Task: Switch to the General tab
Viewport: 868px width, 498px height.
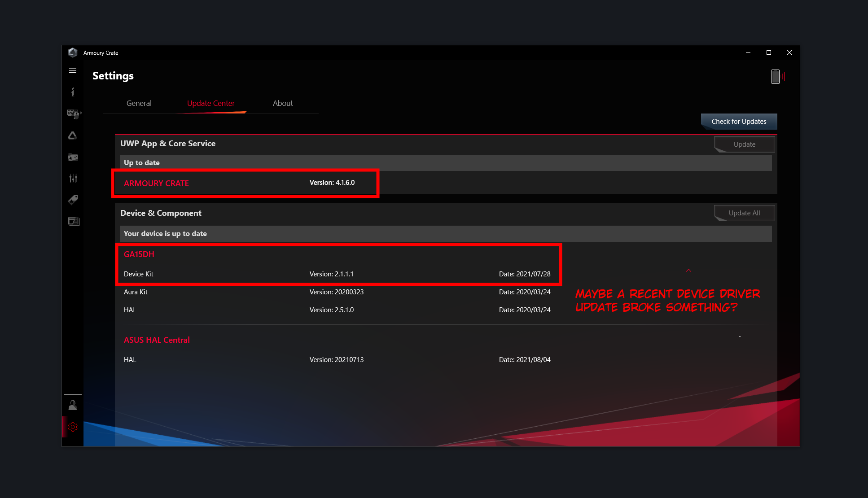Action: 139,103
